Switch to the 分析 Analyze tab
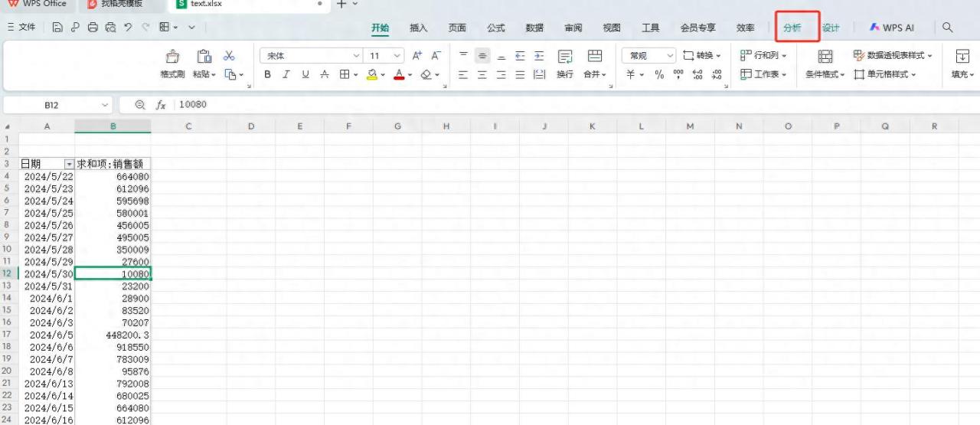 pos(792,28)
